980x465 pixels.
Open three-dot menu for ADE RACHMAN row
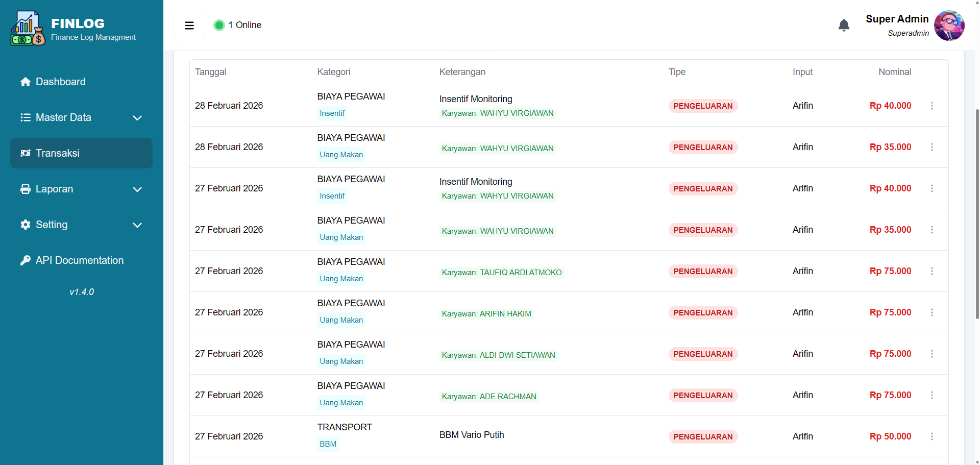(x=932, y=395)
